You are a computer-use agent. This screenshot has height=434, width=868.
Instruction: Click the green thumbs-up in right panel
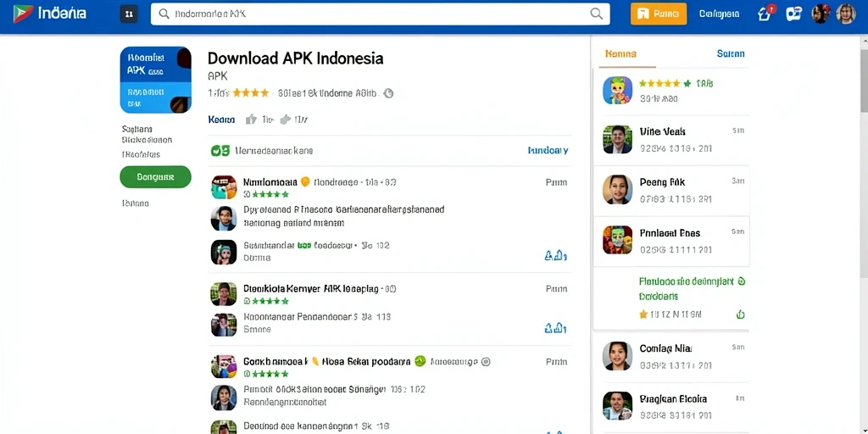tap(741, 314)
